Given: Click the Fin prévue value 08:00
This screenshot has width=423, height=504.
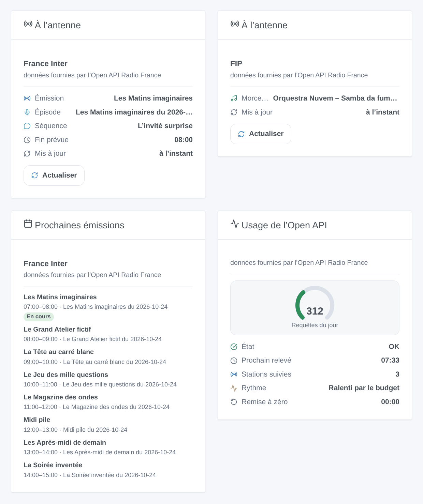Looking at the screenshot, I should (x=184, y=140).
